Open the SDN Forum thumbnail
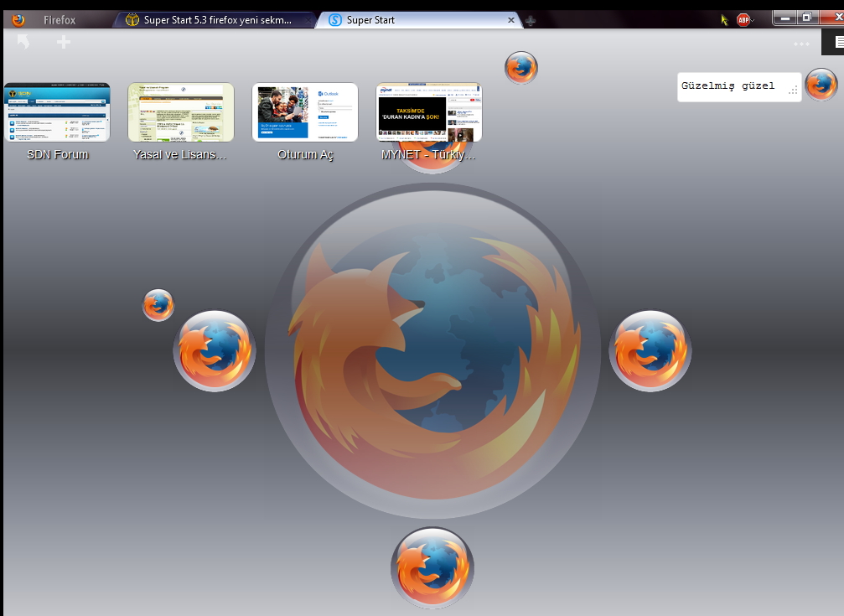 (57, 112)
